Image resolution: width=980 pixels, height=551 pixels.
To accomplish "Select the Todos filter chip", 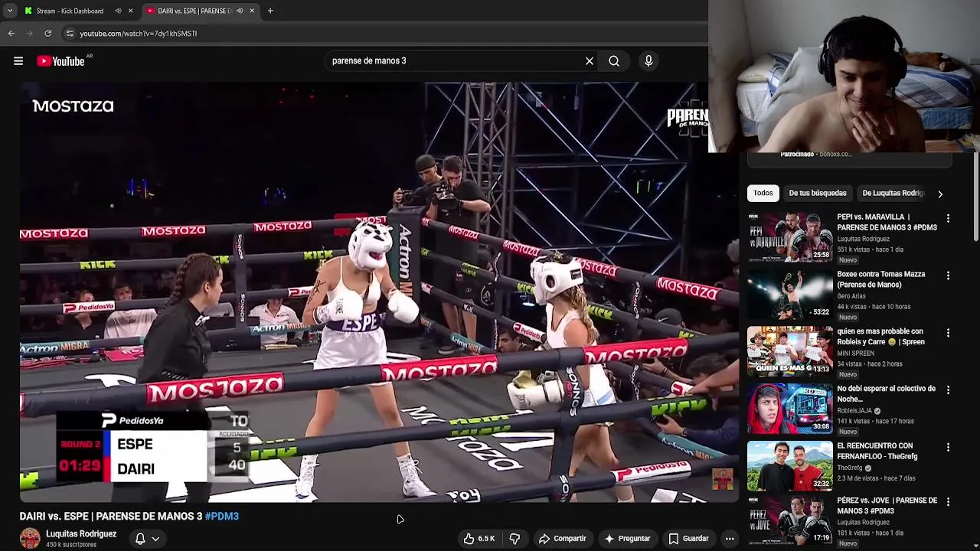I will pyautogui.click(x=763, y=194).
